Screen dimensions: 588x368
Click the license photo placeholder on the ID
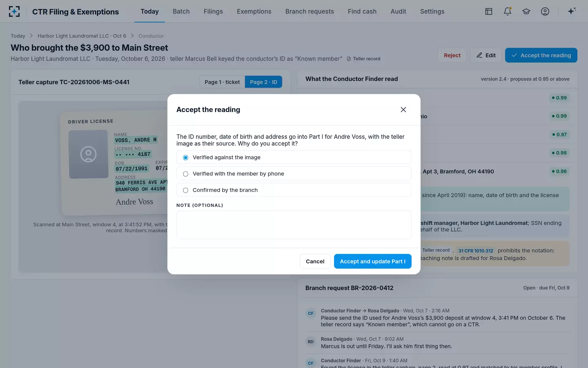pyautogui.click(x=88, y=154)
